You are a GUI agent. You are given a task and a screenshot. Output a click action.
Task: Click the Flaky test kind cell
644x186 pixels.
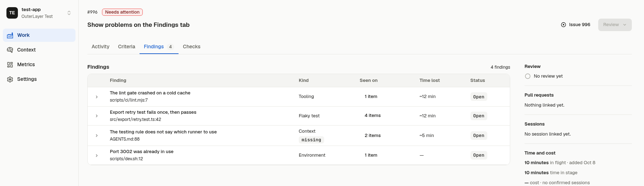tap(309, 116)
